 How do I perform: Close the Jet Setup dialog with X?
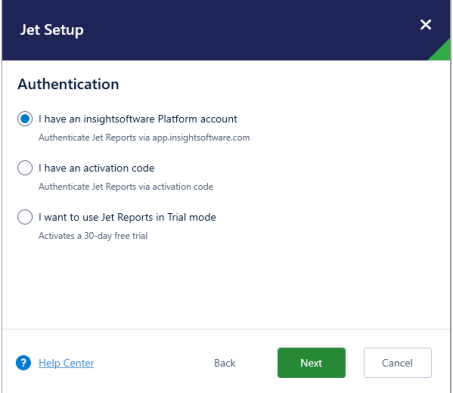(426, 25)
